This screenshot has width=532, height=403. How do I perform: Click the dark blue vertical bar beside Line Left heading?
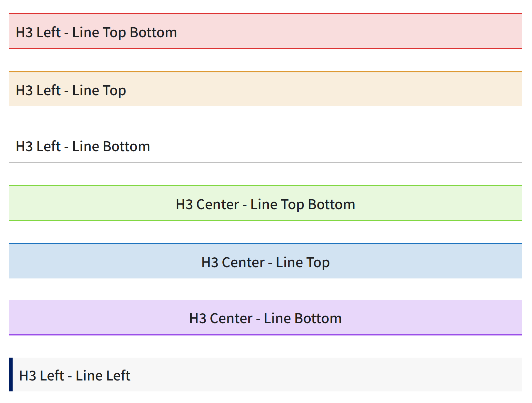tap(11, 375)
